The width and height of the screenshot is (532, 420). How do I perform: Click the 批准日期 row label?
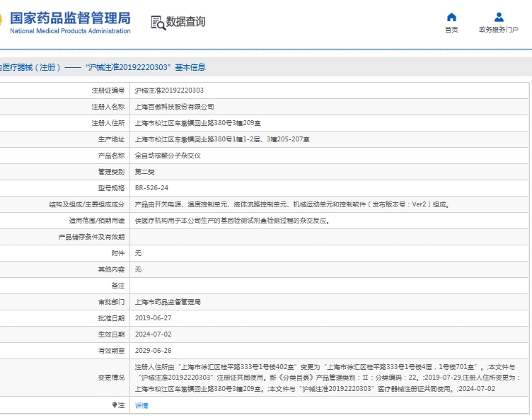click(111, 318)
